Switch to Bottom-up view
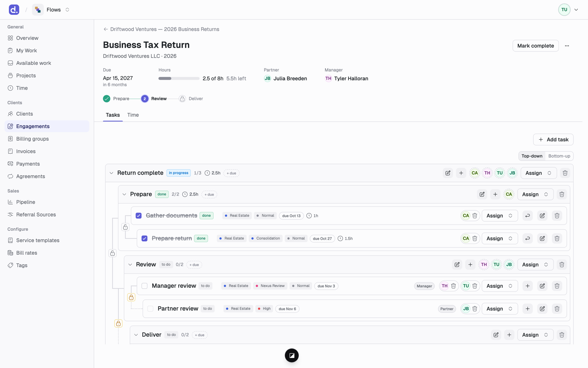Image resolution: width=588 pixels, height=368 pixels. point(559,156)
